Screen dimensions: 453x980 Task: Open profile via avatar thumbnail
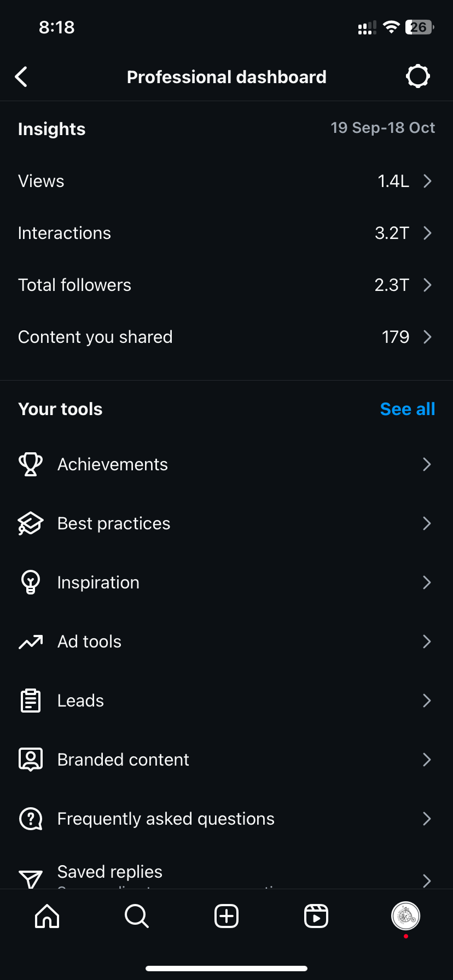pyautogui.click(x=405, y=916)
